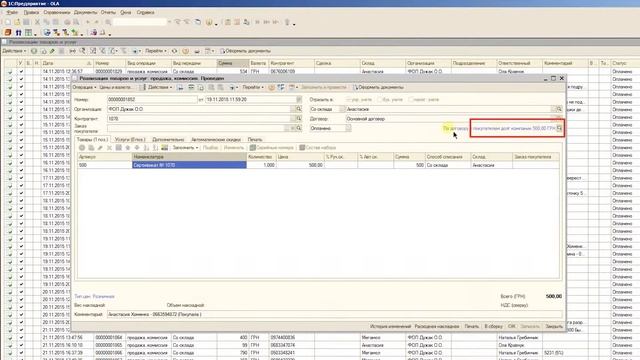Screen dimensions: 640x360
Task: Click Оформить документы in the list toolbar
Action: [x=245, y=51]
